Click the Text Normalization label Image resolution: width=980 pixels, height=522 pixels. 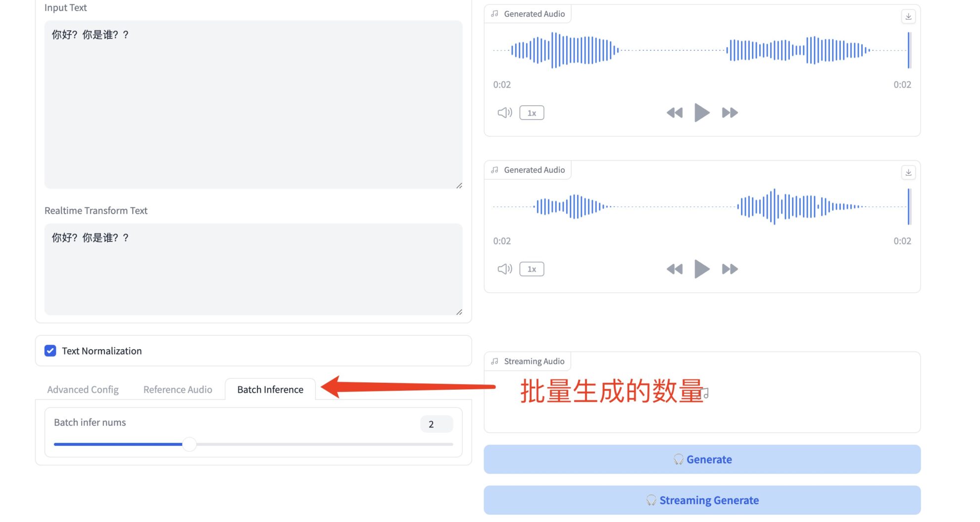(x=102, y=351)
